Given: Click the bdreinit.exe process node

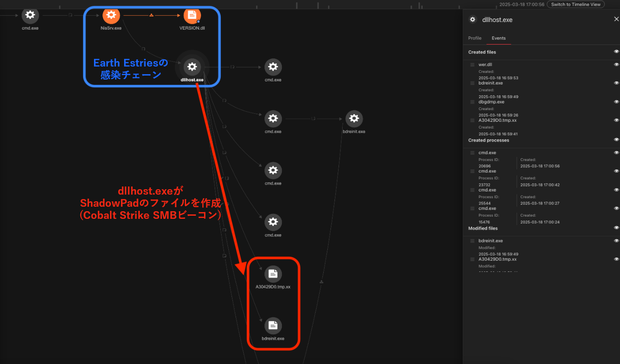Looking at the screenshot, I should point(354,119).
